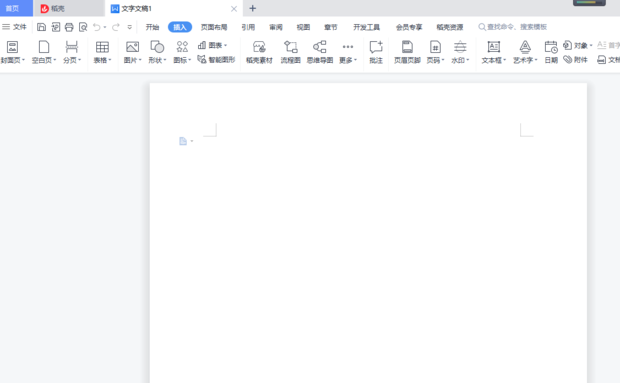Screen dimensions: 620x383
Task: Click the page break (分页) icon
Action: pos(72,47)
